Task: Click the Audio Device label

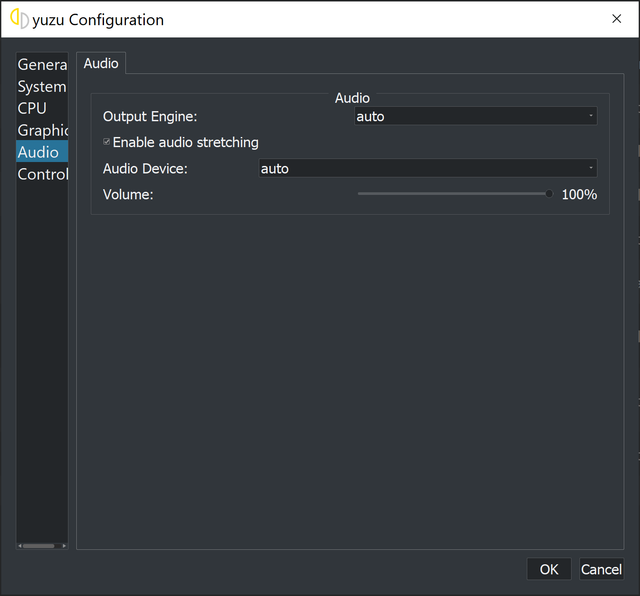Action: point(145,169)
